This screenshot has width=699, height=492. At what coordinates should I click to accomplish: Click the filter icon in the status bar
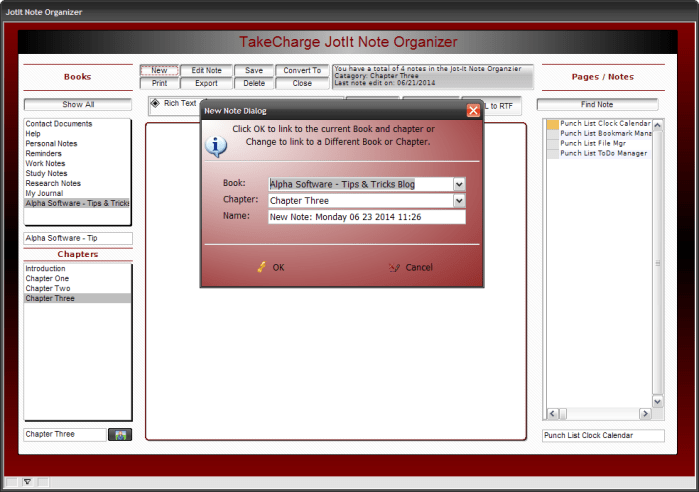point(27,482)
